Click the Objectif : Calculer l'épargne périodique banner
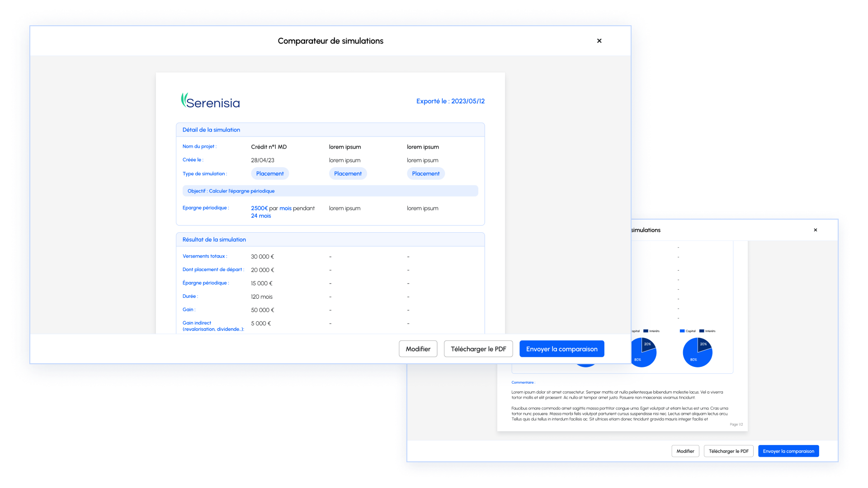 330,191
